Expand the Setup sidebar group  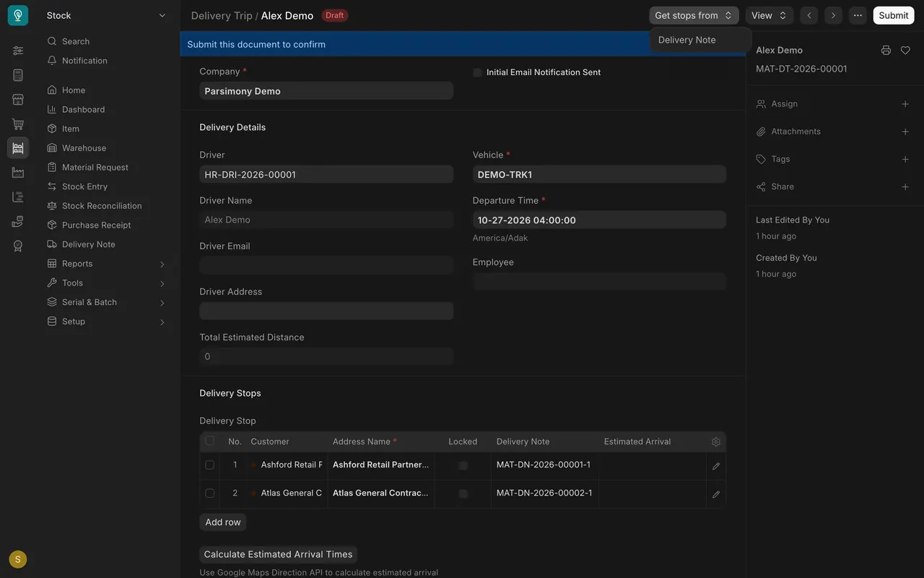[106, 322]
